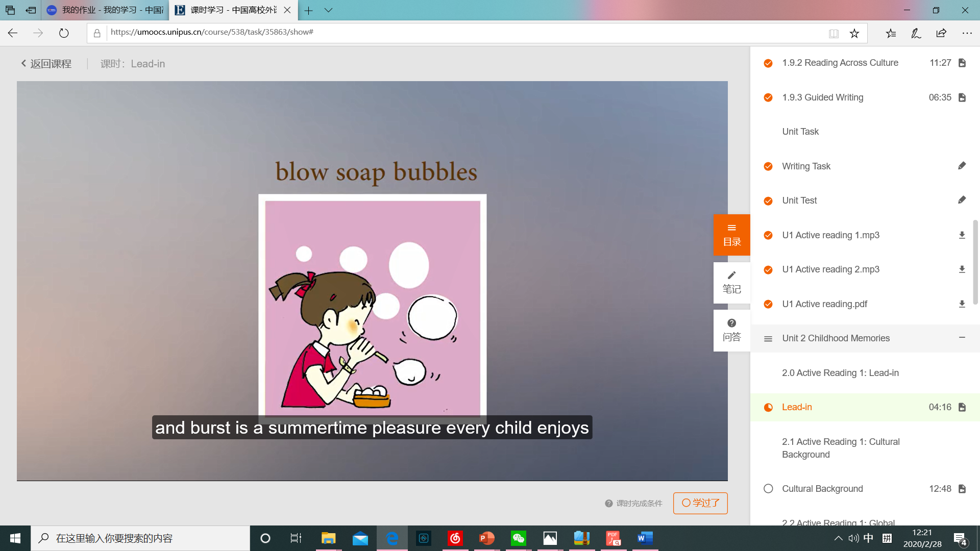Show hidden system tray icons
980x551 pixels.
838,538
